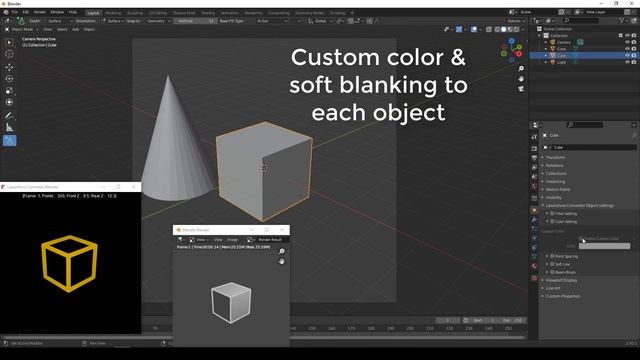Open the Material properties tab
The width and height of the screenshot is (640, 360).
534,266
